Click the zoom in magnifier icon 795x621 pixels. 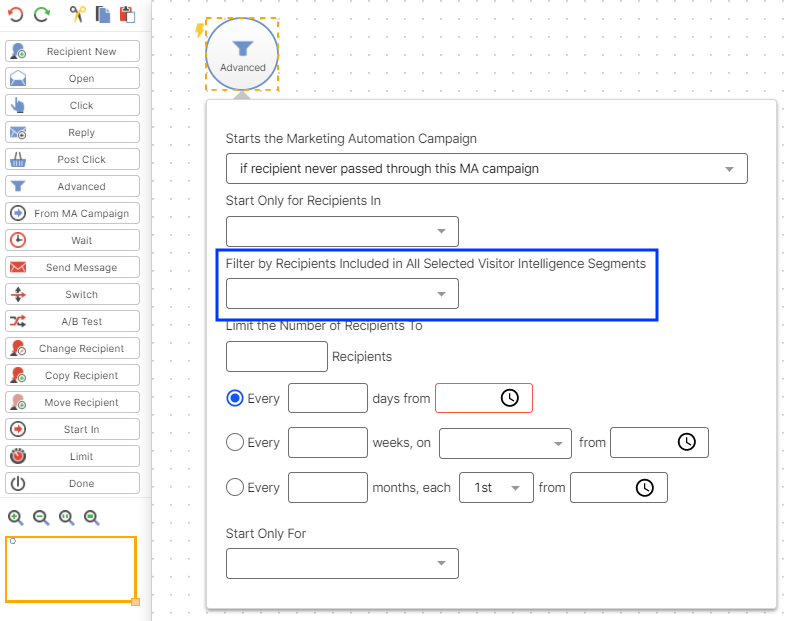(x=16, y=517)
